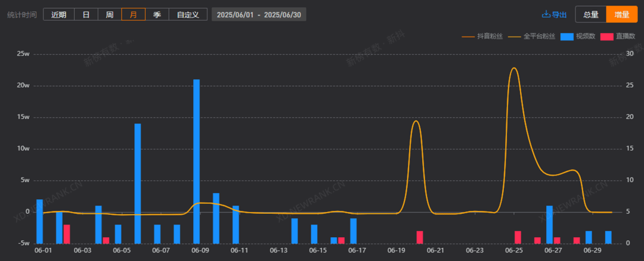This screenshot has width=644, height=261.
Task: Switch to 增量 view
Action: [622, 14]
